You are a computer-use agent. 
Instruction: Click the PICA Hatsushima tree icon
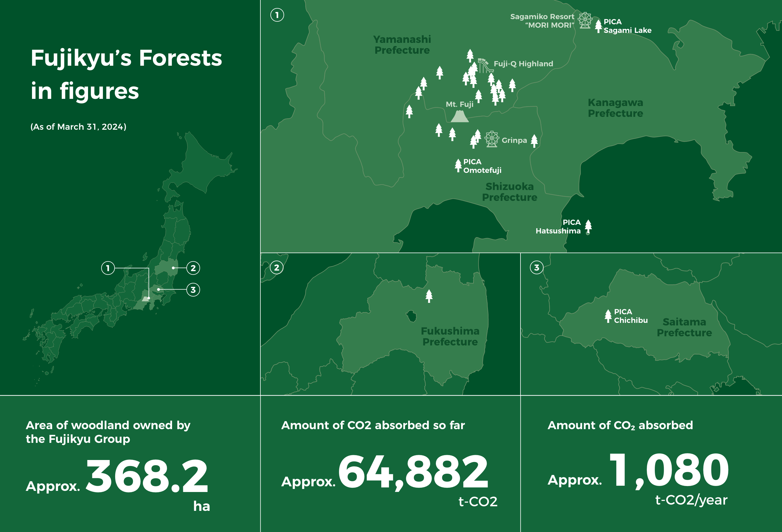[588, 227]
